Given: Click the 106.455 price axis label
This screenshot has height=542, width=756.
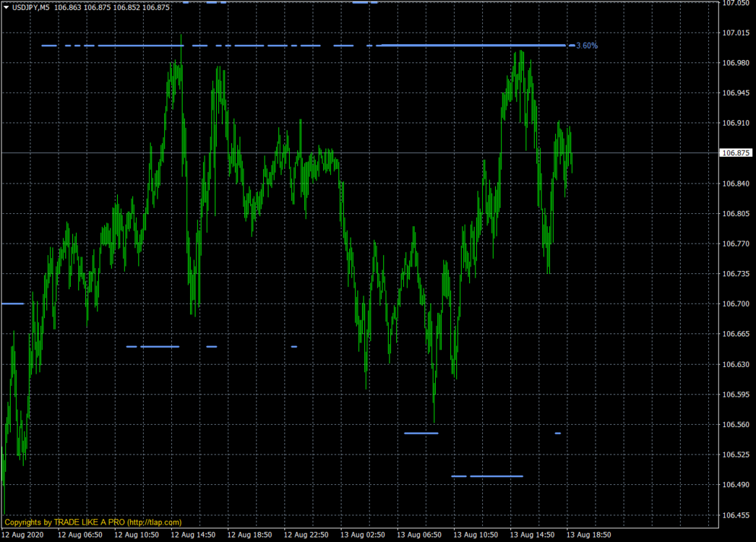Looking at the screenshot, I should tap(736, 515).
